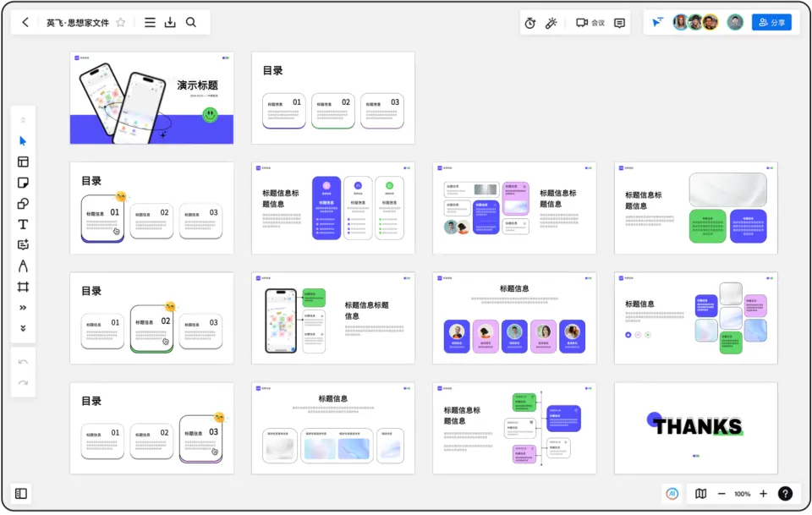This screenshot has height=515, width=812.
Task: Start a 会议 video meeting
Action: (x=590, y=23)
